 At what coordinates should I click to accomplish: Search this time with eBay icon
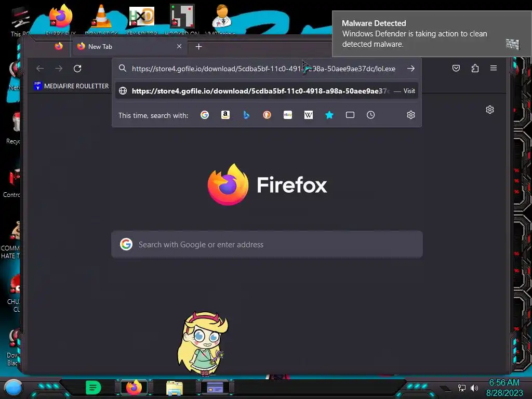pyautogui.click(x=288, y=115)
